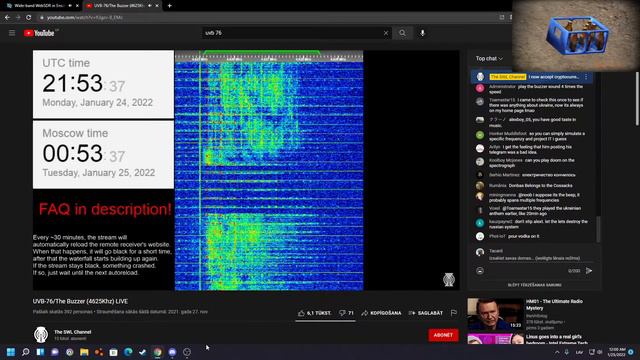Viewport: 640px width, 360px height.
Task: Open a new browser tab
Action: point(169,6)
